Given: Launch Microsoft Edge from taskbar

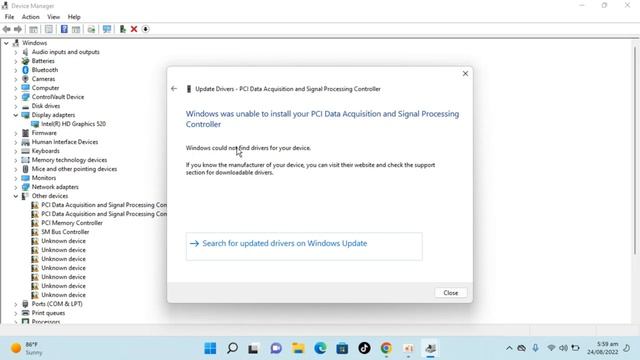Looking at the screenshot, I should tap(320, 348).
